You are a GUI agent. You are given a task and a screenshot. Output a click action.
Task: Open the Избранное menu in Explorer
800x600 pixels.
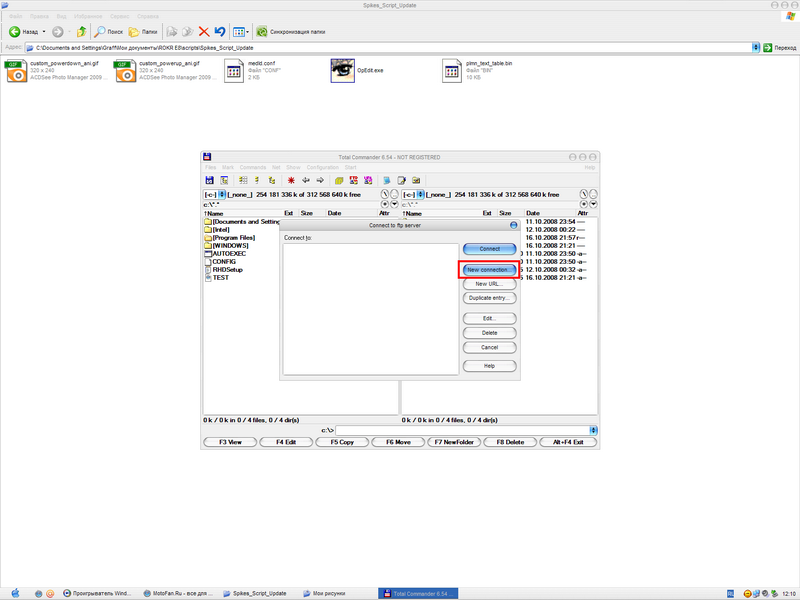(88, 16)
